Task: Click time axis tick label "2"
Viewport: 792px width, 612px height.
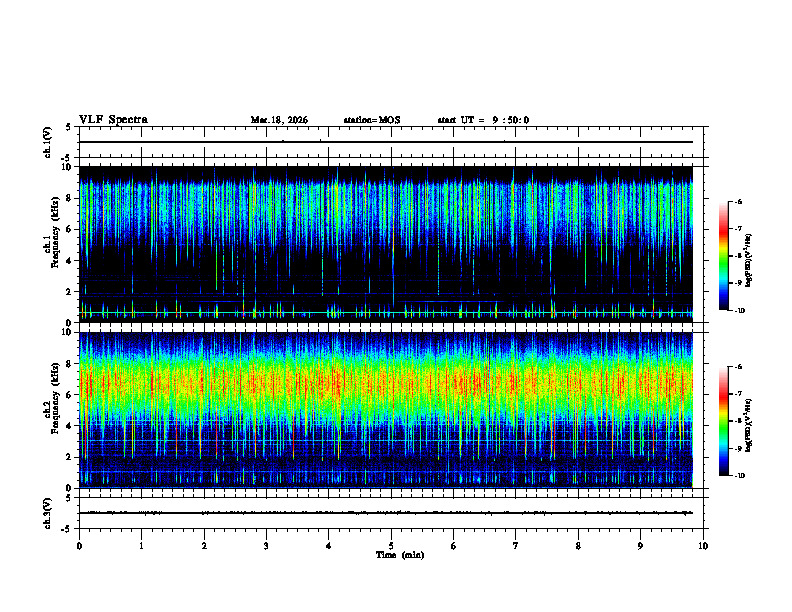Action: 204,546
